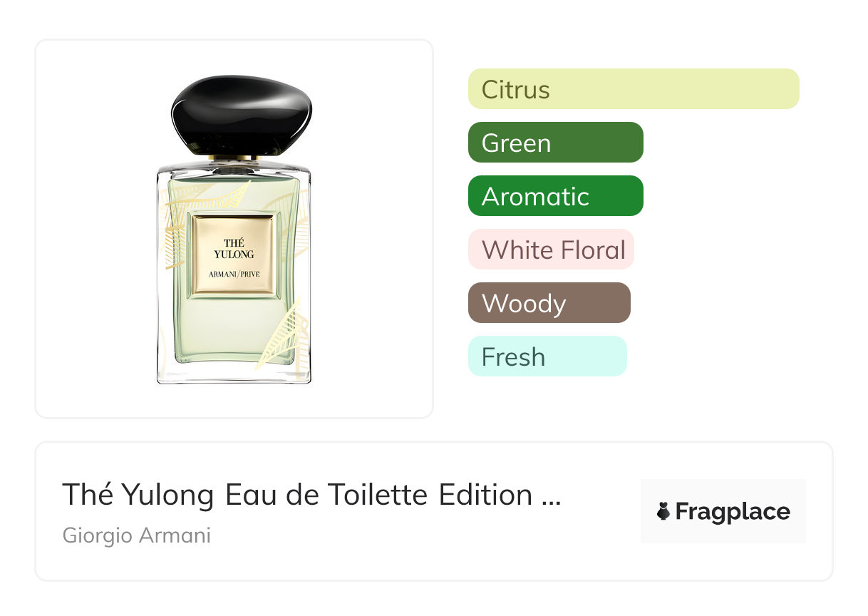
Task: Pick the Fresh accord tag
Action: 547,356
